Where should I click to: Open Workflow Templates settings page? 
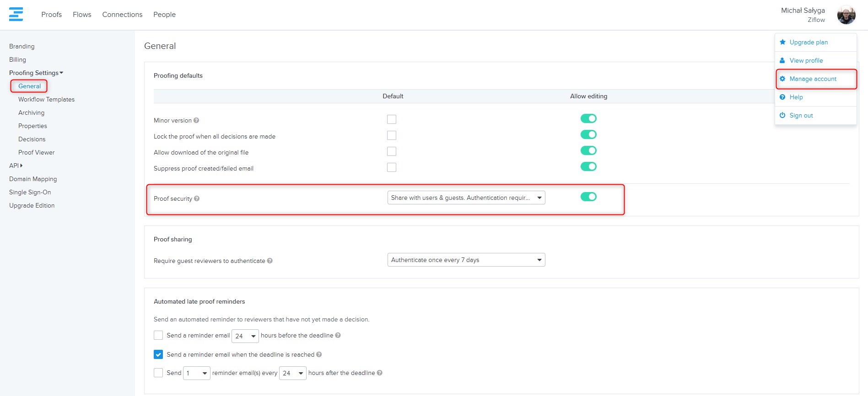[x=46, y=99]
